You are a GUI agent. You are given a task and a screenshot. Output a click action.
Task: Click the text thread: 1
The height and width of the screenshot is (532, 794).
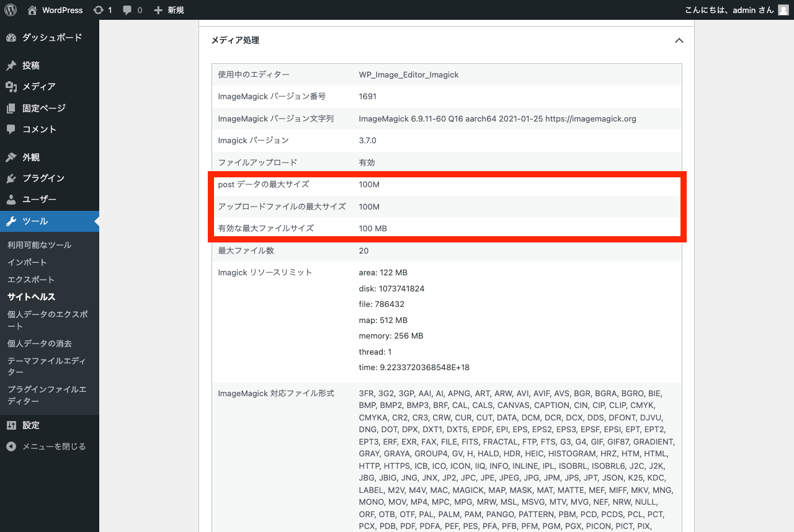click(x=375, y=352)
